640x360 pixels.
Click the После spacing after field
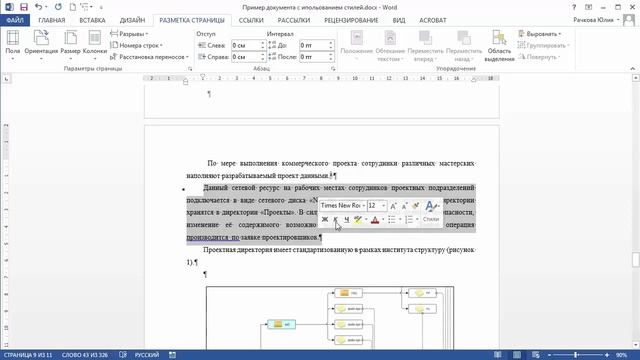coord(314,57)
